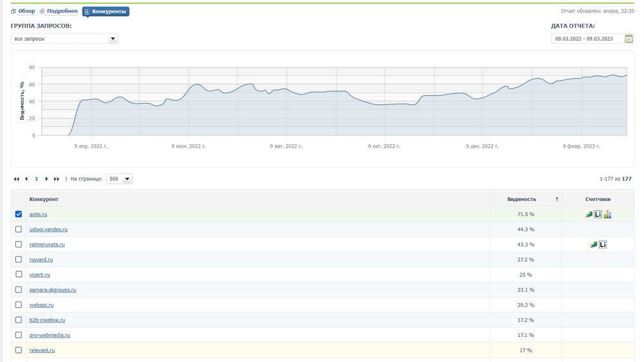Click the LiveInternet counter icon for avito.ru
The image size is (644, 362).
(x=598, y=214)
